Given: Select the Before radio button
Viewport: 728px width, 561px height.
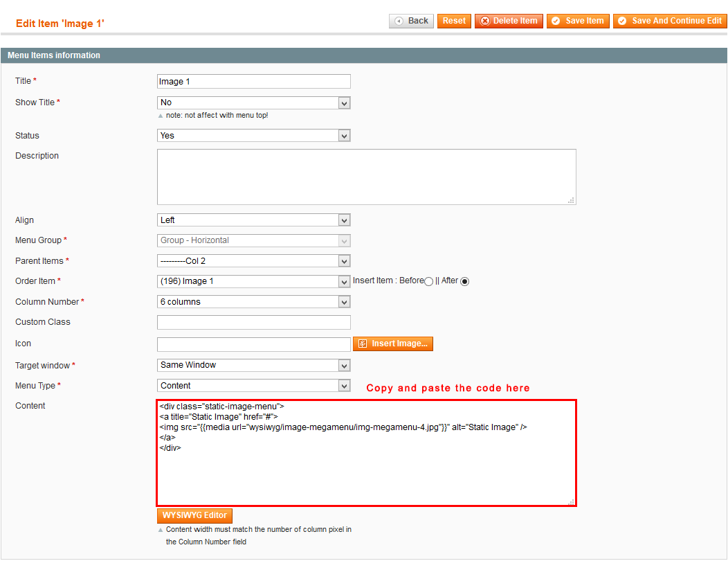Looking at the screenshot, I should (x=428, y=282).
